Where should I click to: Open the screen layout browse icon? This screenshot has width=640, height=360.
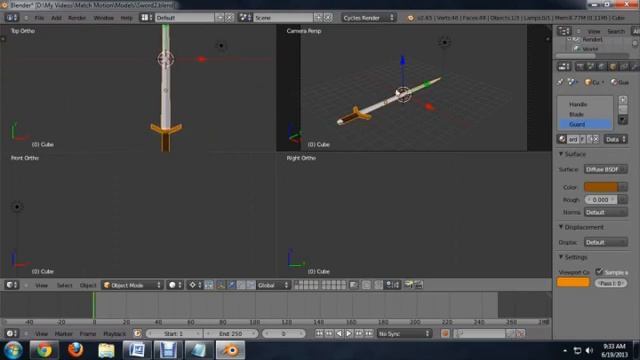[x=146, y=18]
